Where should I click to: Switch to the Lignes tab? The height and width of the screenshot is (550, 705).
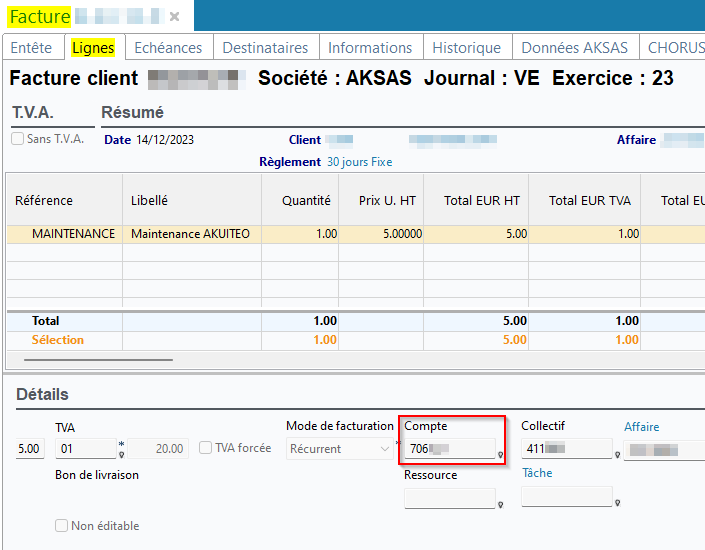pyautogui.click(x=93, y=48)
